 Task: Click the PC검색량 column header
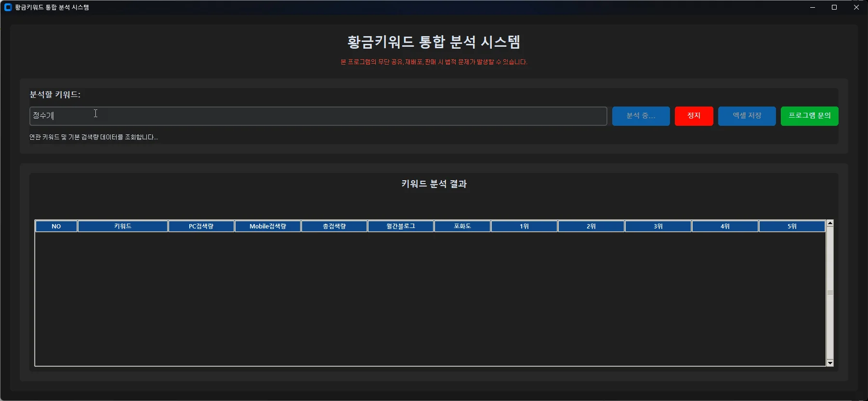click(201, 227)
